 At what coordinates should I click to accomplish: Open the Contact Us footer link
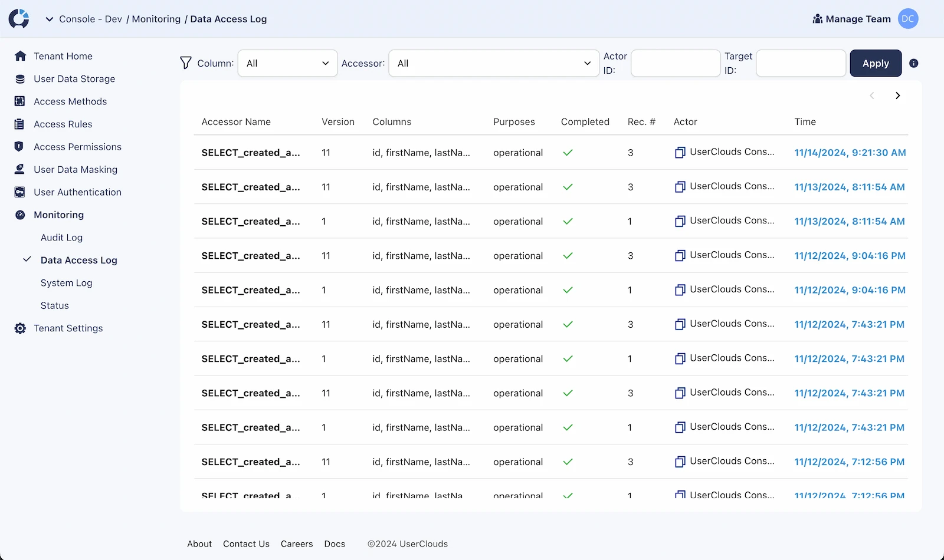tap(246, 544)
